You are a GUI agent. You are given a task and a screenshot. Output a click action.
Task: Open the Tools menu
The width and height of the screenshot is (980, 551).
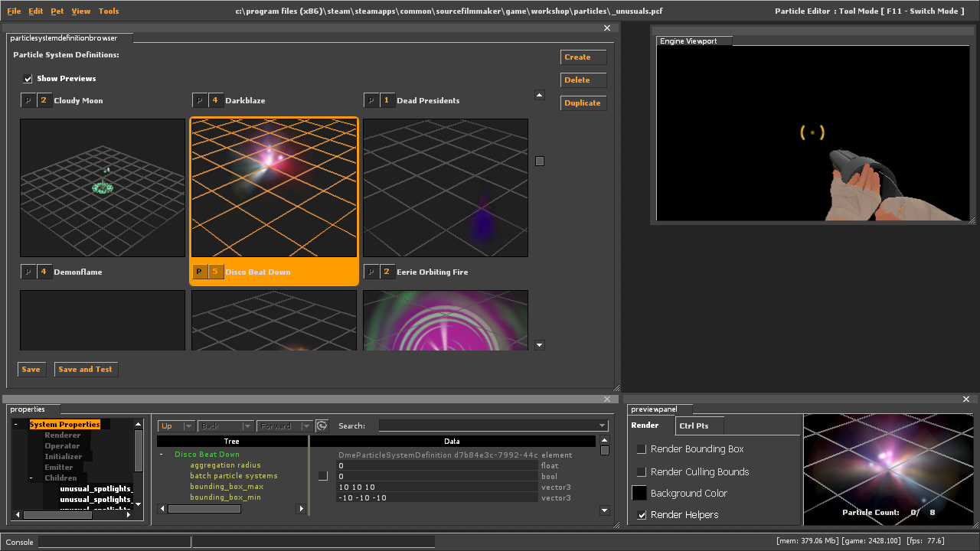[109, 11]
